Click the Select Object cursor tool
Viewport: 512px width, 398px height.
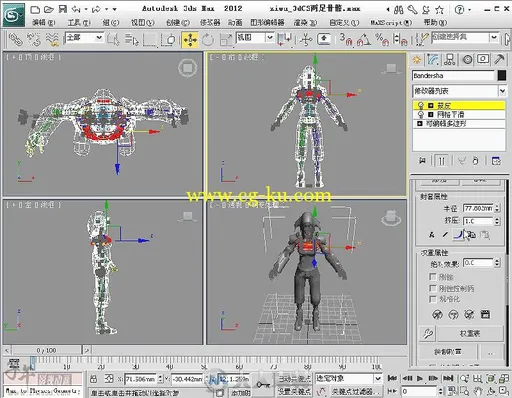tap(113, 39)
